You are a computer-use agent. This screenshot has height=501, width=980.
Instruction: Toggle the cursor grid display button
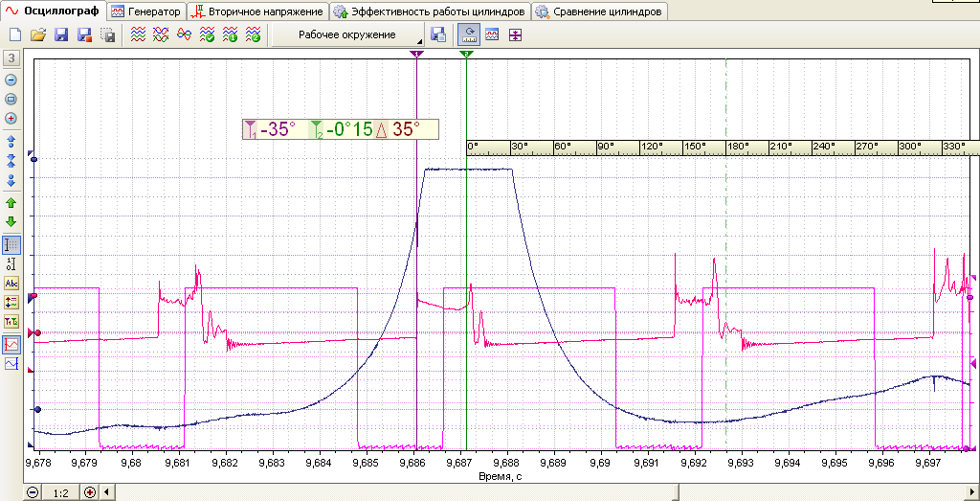[x=11, y=244]
